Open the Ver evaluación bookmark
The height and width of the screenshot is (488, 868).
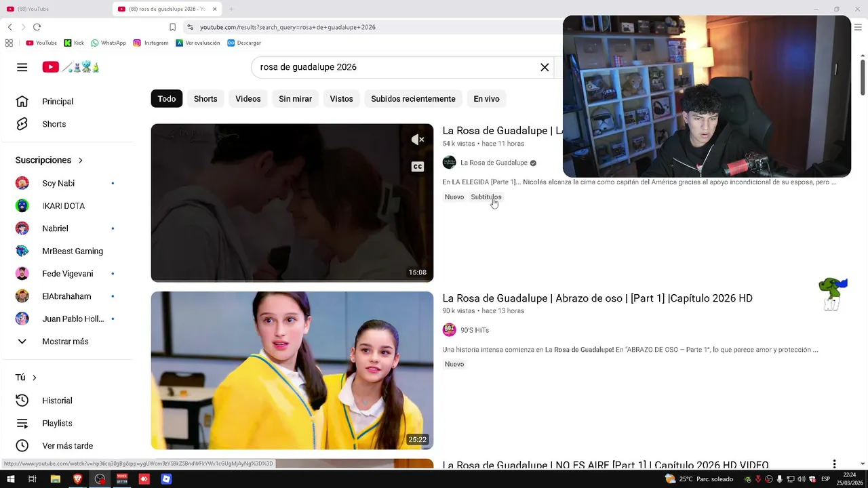pyautogui.click(x=197, y=43)
